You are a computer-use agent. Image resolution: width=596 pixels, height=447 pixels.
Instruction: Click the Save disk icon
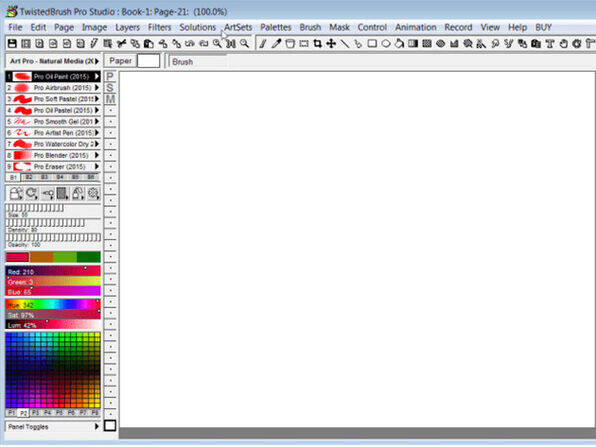(12, 43)
